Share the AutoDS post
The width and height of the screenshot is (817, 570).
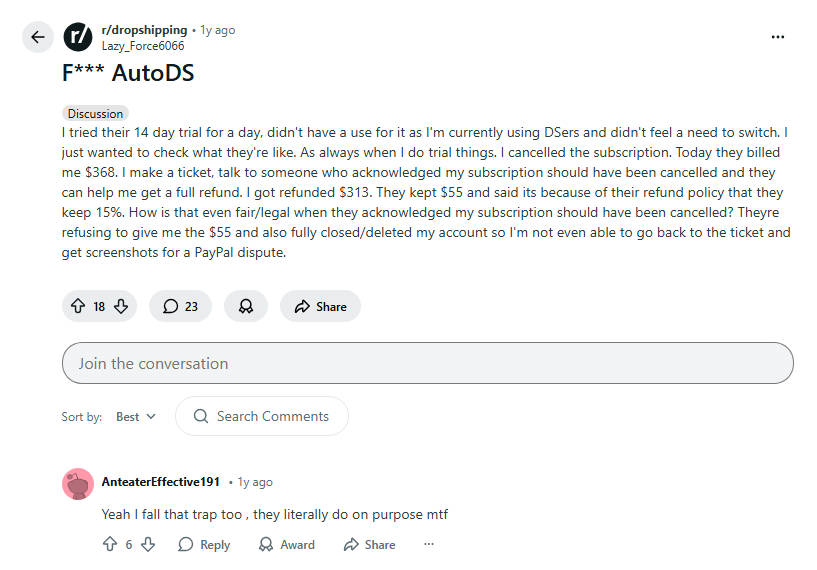(320, 307)
